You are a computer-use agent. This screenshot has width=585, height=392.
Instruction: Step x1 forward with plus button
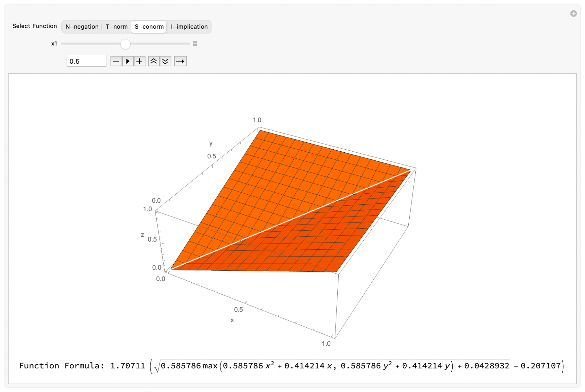[x=139, y=61]
